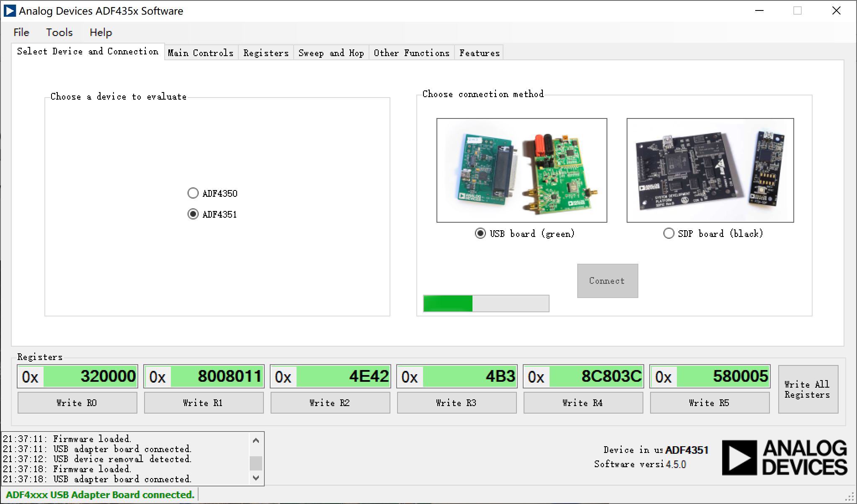Click the USB board green photo thumbnail
The height and width of the screenshot is (504, 857).
point(521,170)
